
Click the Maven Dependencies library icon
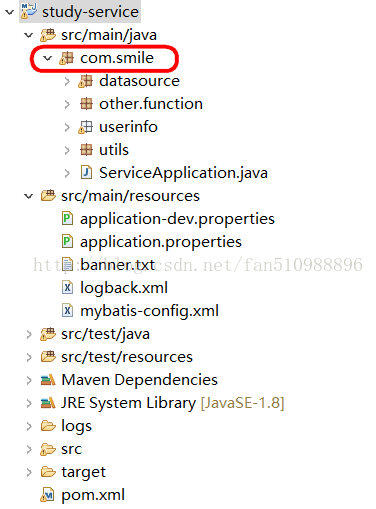48,380
